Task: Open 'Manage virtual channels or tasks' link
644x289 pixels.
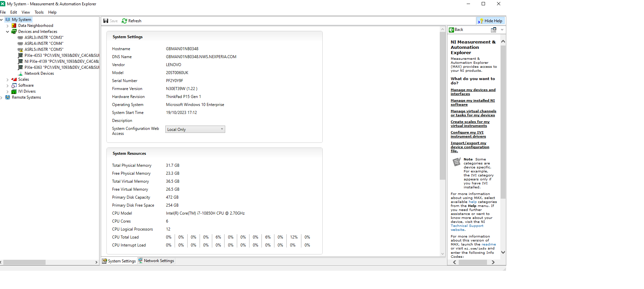Action: pos(473,113)
